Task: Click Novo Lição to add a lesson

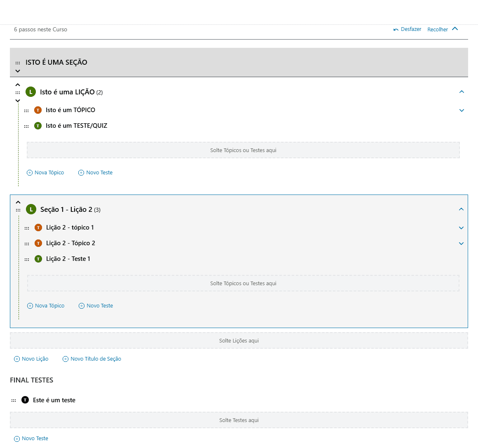Action: click(x=31, y=359)
